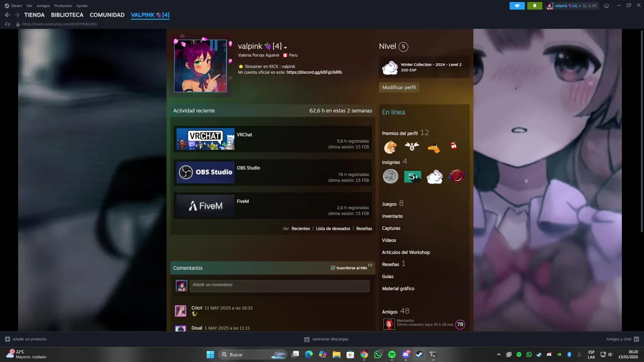
Task: Open the valpink profile avatar picture
Action: 200,66
